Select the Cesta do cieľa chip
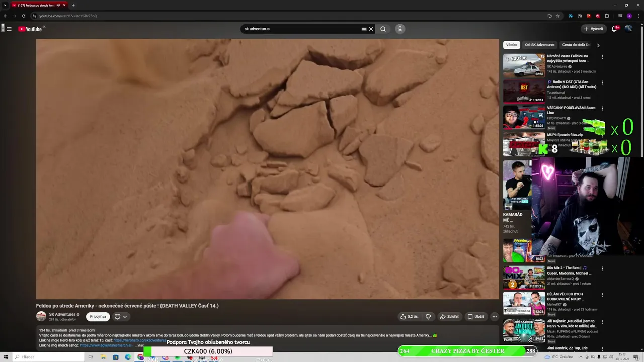Image resolution: width=644 pixels, height=362 pixels. (577, 45)
